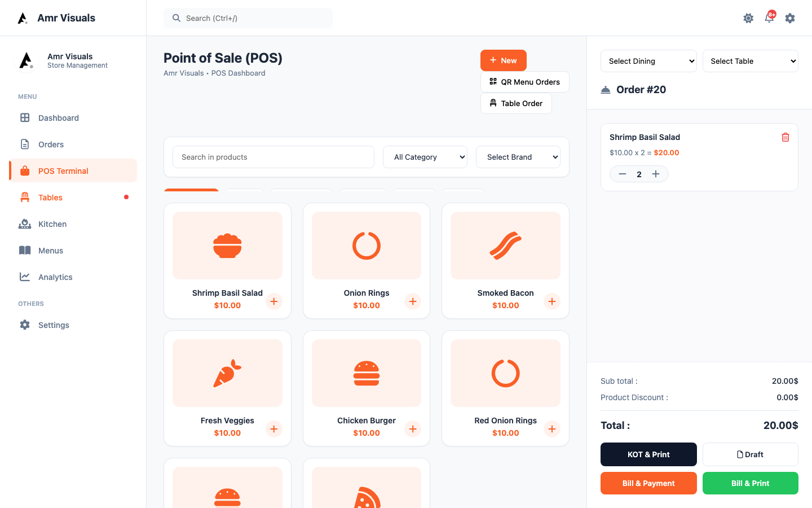Click the POS Terminal bag icon
812x508 pixels.
click(25, 171)
